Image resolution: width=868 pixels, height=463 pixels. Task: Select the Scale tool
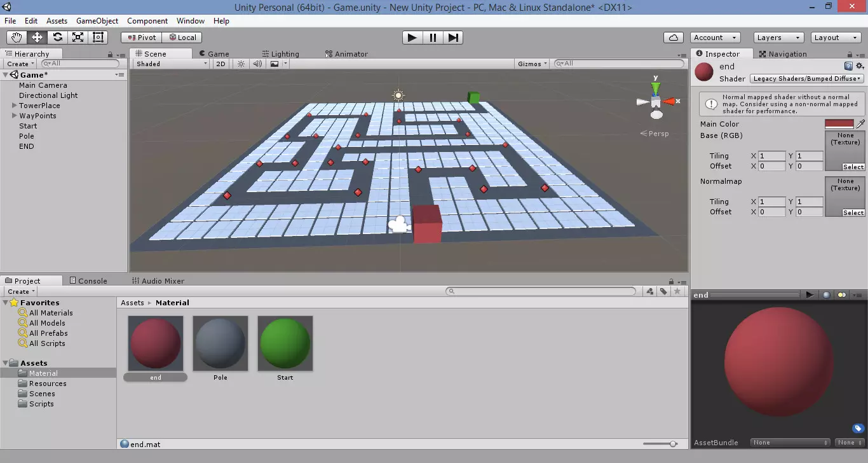click(78, 38)
